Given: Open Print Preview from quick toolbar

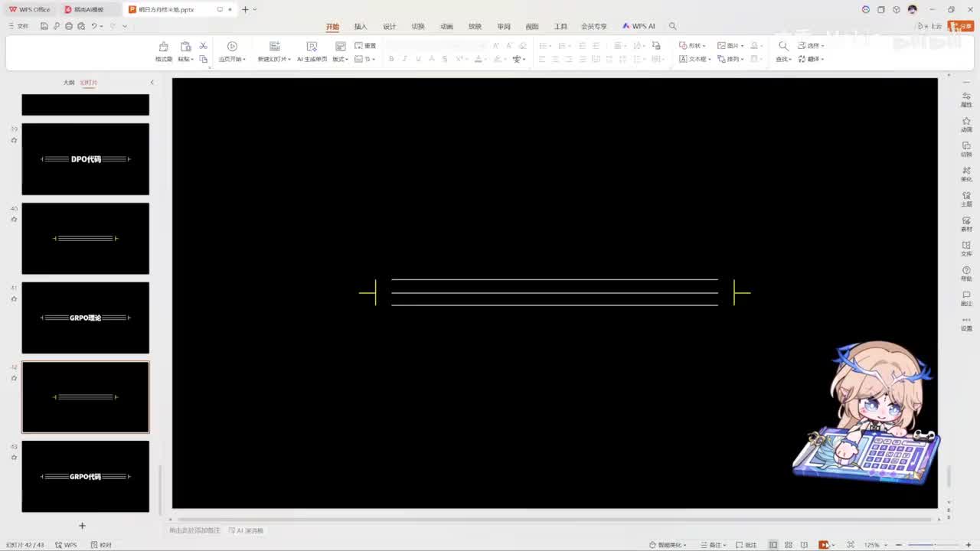Looking at the screenshot, I should pyautogui.click(x=81, y=26).
